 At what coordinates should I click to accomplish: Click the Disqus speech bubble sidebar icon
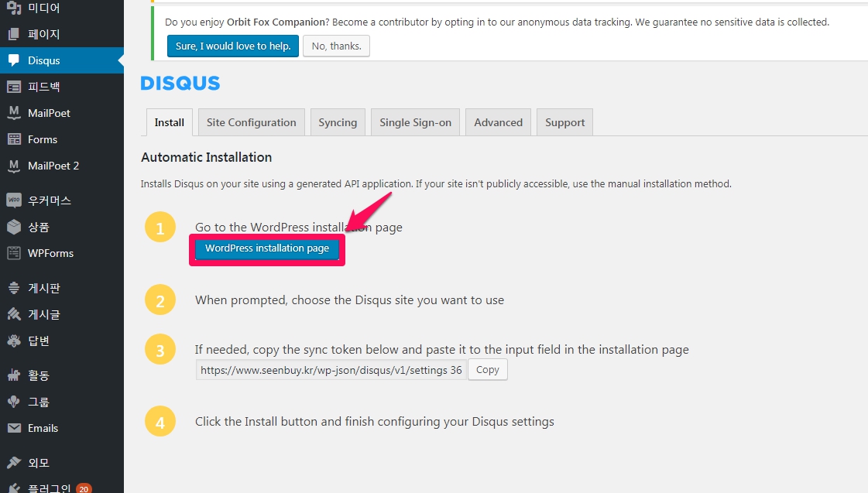tap(14, 60)
